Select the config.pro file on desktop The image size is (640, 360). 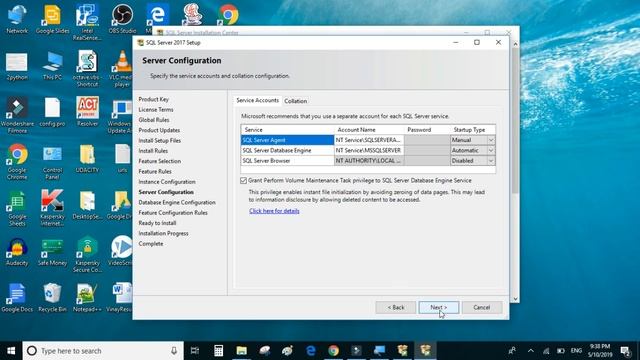point(52,112)
